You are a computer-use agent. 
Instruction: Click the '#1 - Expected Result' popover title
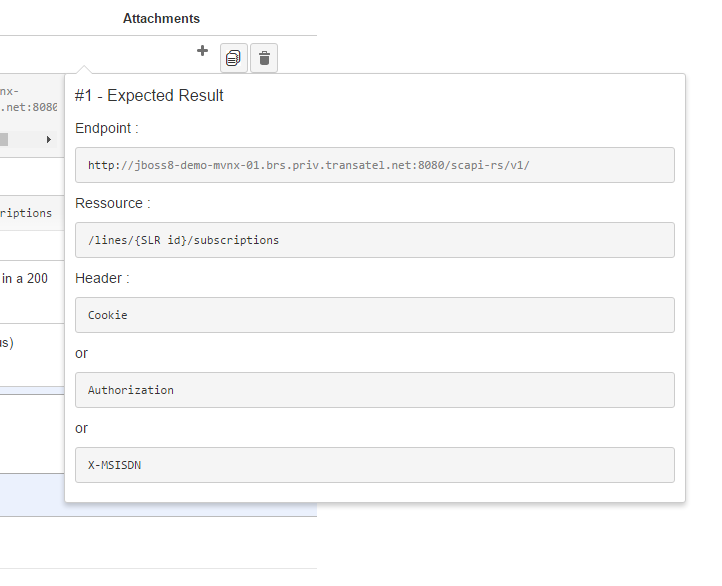pyautogui.click(x=149, y=96)
